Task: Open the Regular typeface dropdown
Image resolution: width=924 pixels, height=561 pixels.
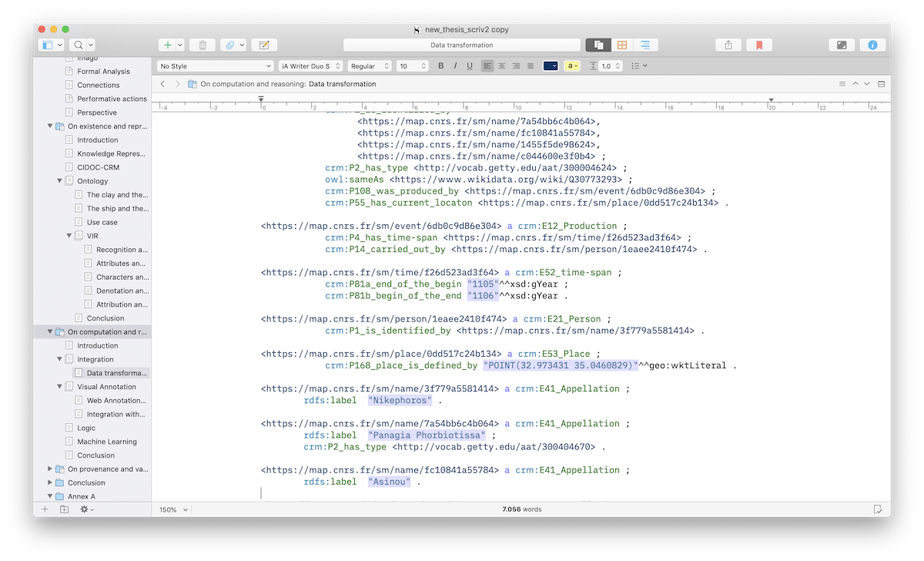Action: tap(370, 66)
